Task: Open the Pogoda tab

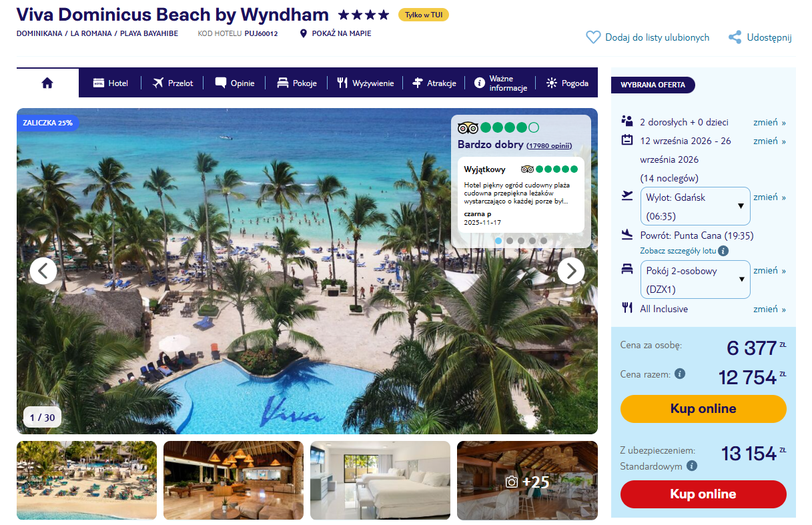Action: click(x=567, y=83)
